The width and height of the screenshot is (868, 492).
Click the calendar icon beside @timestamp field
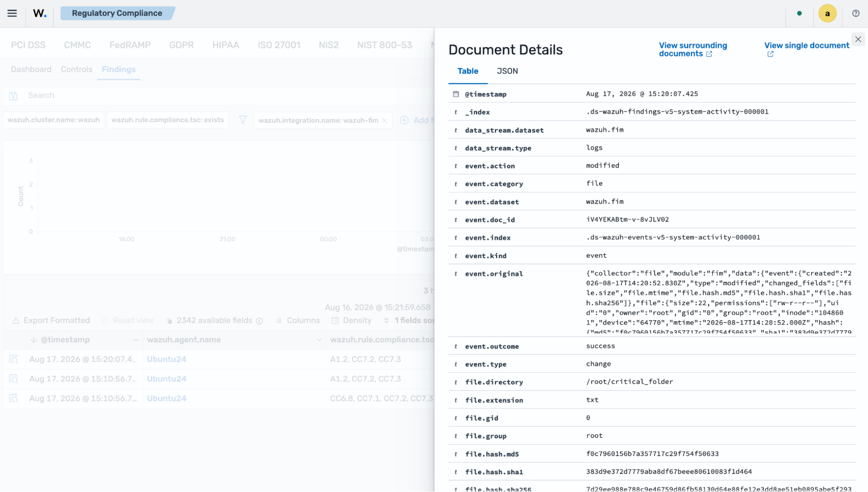(x=455, y=94)
